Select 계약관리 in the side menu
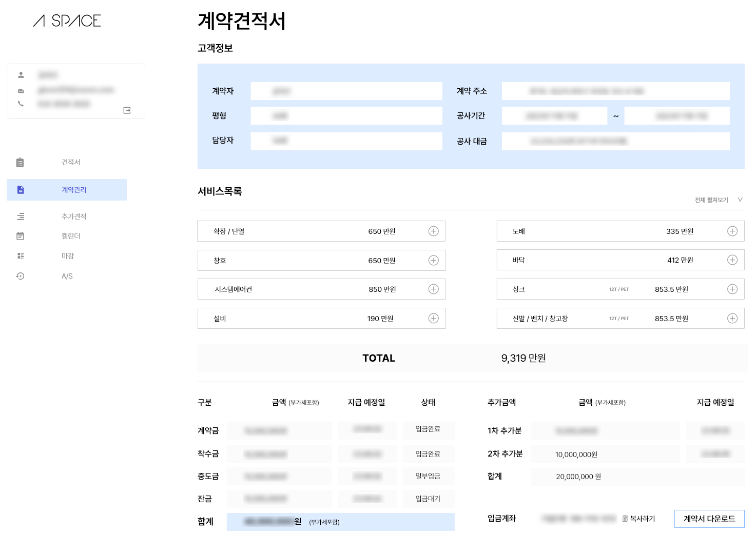Screen dimensions: 756x554 coord(74,190)
